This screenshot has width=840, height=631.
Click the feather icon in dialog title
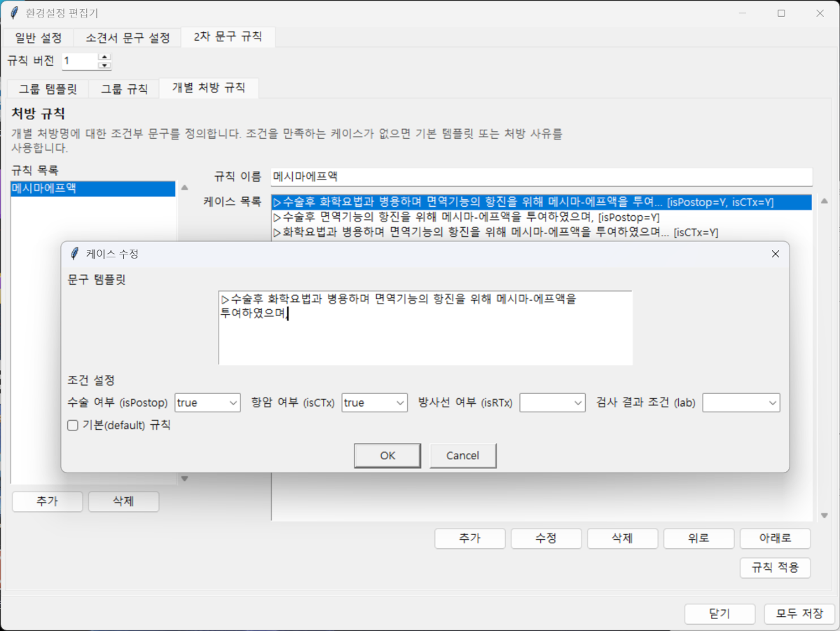[x=74, y=254]
